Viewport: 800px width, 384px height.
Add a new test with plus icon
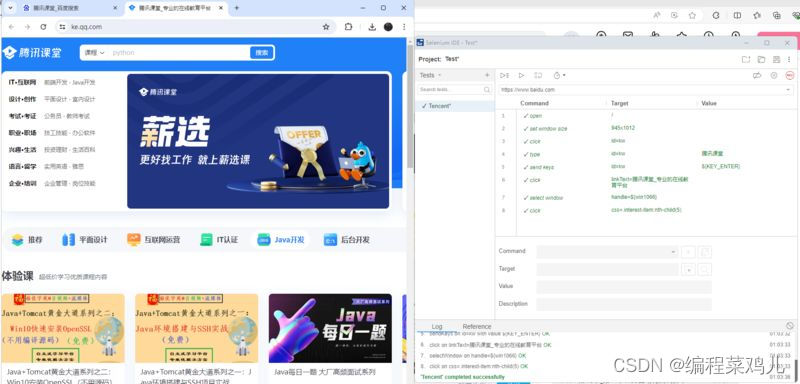click(x=487, y=75)
